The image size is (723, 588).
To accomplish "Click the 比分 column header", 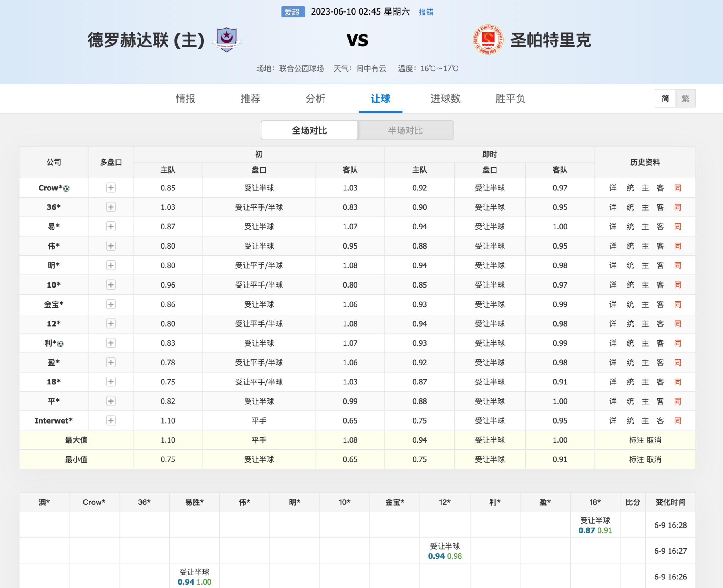I will pyautogui.click(x=633, y=502).
